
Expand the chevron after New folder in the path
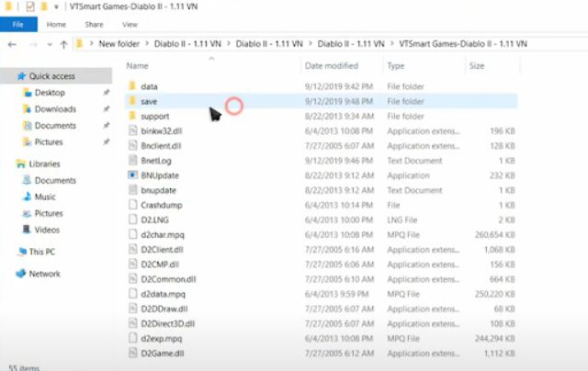[147, 44]
